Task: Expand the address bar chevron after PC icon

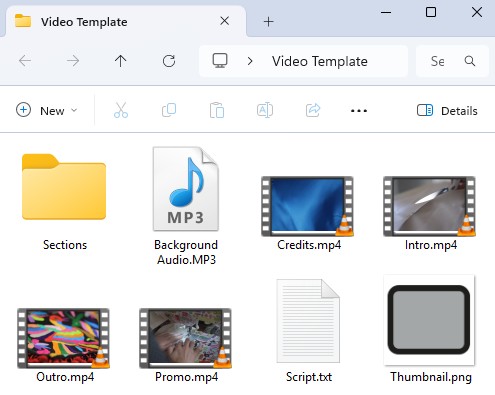Action: coord(250,61)
